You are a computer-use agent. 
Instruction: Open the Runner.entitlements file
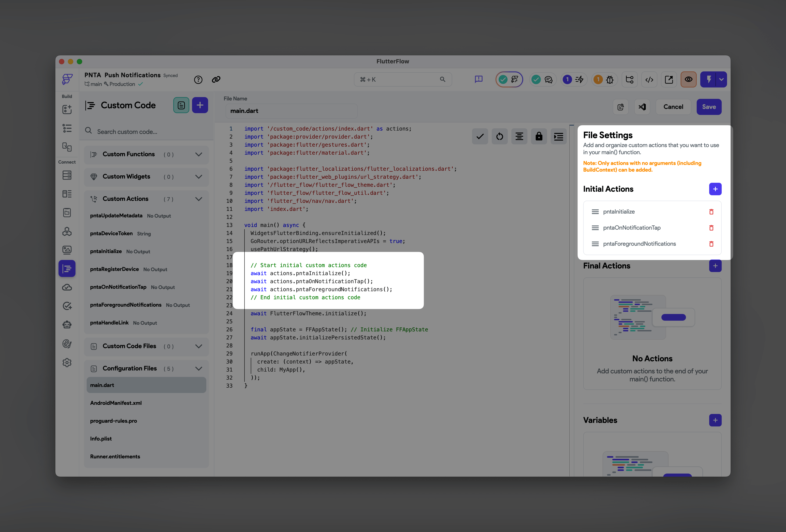[x=146, y=457]
